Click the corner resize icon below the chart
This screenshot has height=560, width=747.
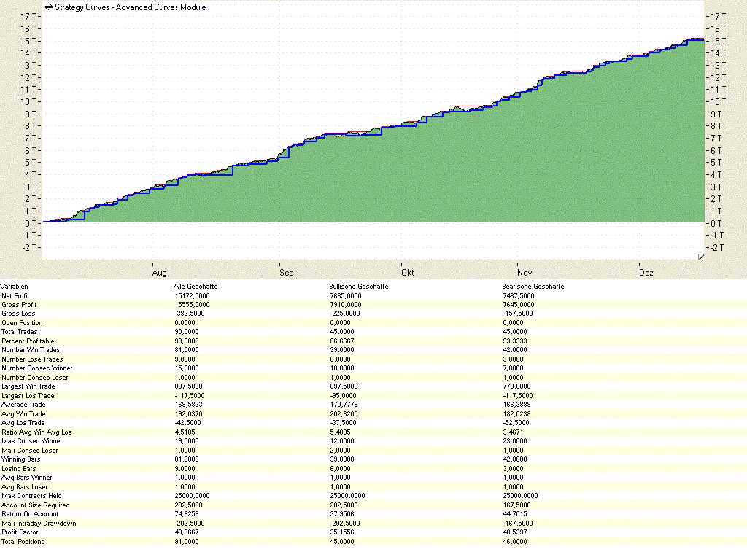[x=700, y=257]
